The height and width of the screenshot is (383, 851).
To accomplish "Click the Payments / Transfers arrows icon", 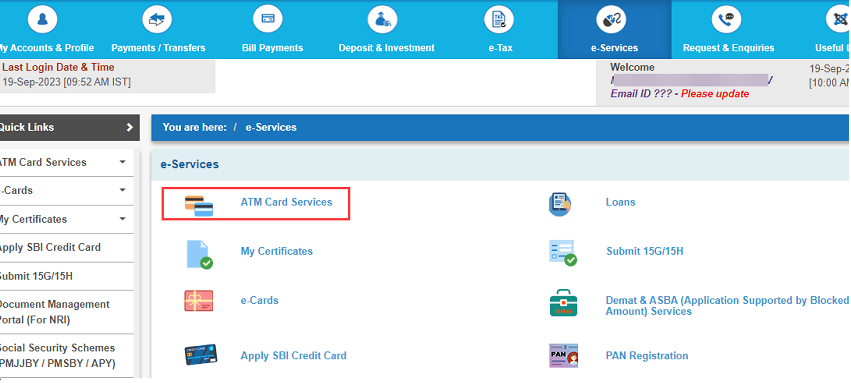I will click(x=157, y=20).
